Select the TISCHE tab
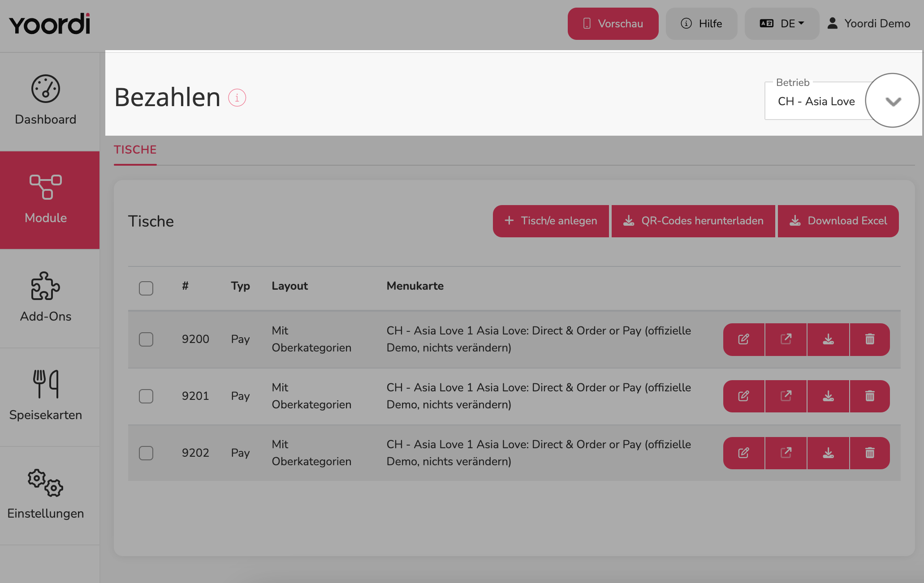 pos(135,150)
